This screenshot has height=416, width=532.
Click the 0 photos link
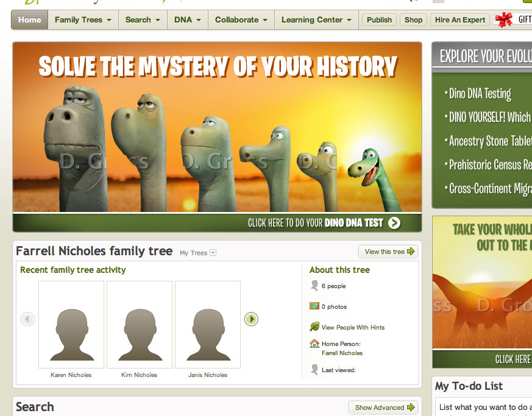tap(334, 307)
